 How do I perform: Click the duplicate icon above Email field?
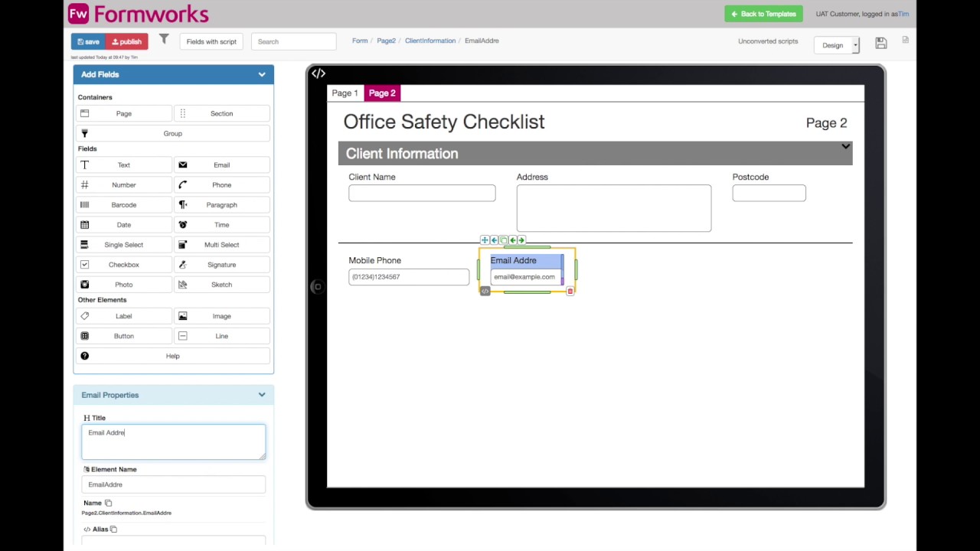(x=503, y=240)
